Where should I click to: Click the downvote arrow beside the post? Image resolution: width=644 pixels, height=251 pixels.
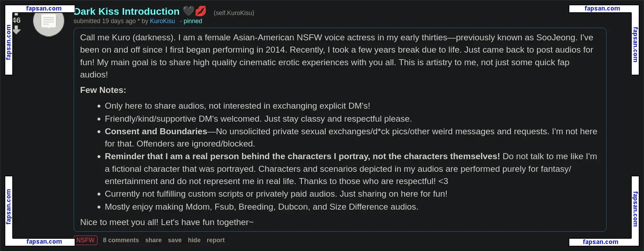coord(16,30)
